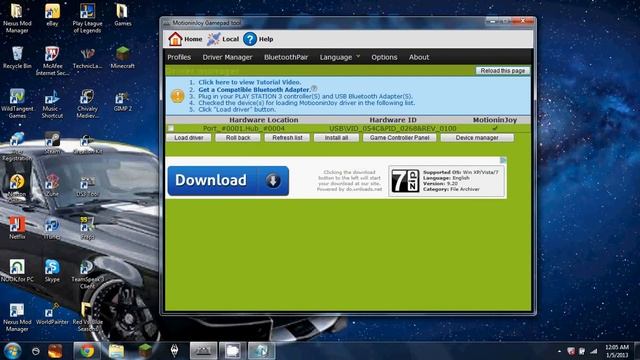
Task: Switch to Google Chrome in the taskbar
Action: 87,351
